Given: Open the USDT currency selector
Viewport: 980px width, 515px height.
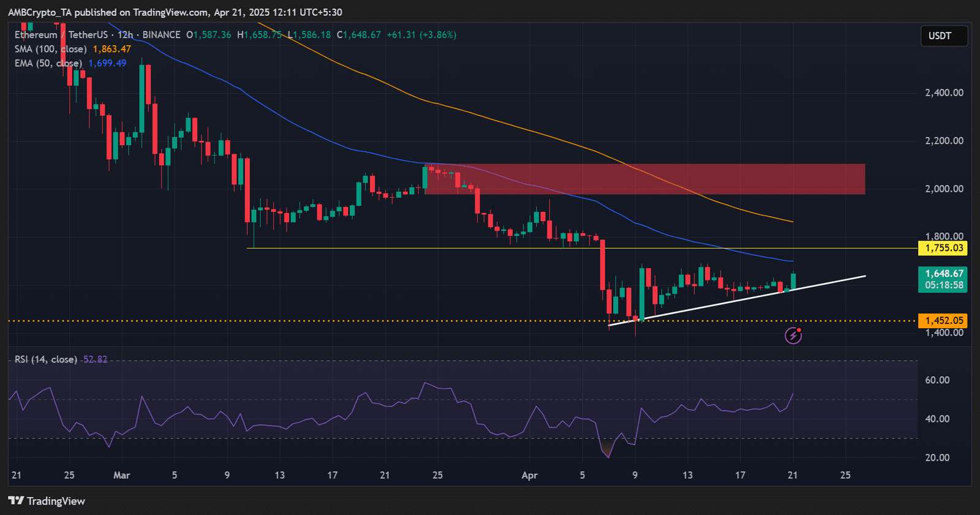Looking at the screenshot, I should 944,36.
